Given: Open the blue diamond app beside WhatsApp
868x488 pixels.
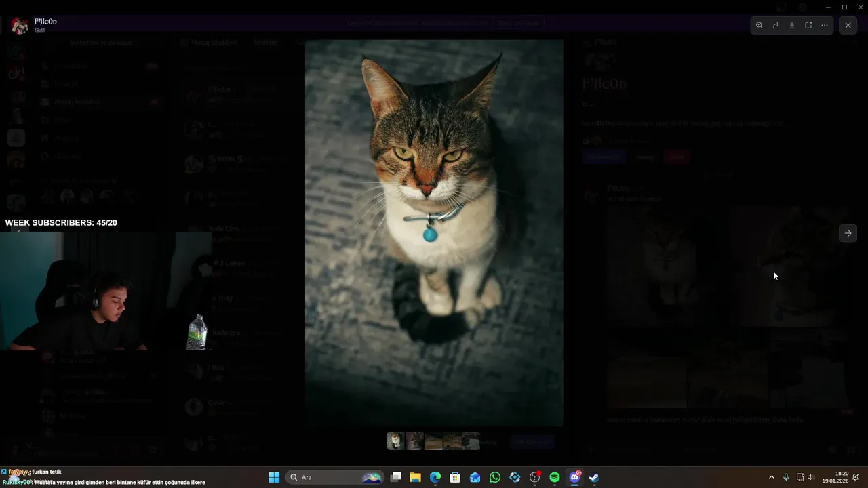Looking at the screenshot, I should click(515, 477).
